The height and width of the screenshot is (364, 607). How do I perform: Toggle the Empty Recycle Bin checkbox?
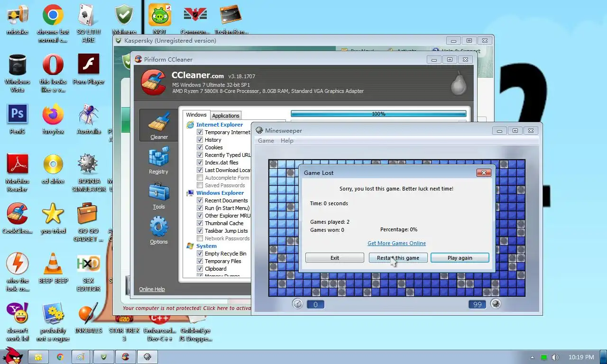point(200,254)
